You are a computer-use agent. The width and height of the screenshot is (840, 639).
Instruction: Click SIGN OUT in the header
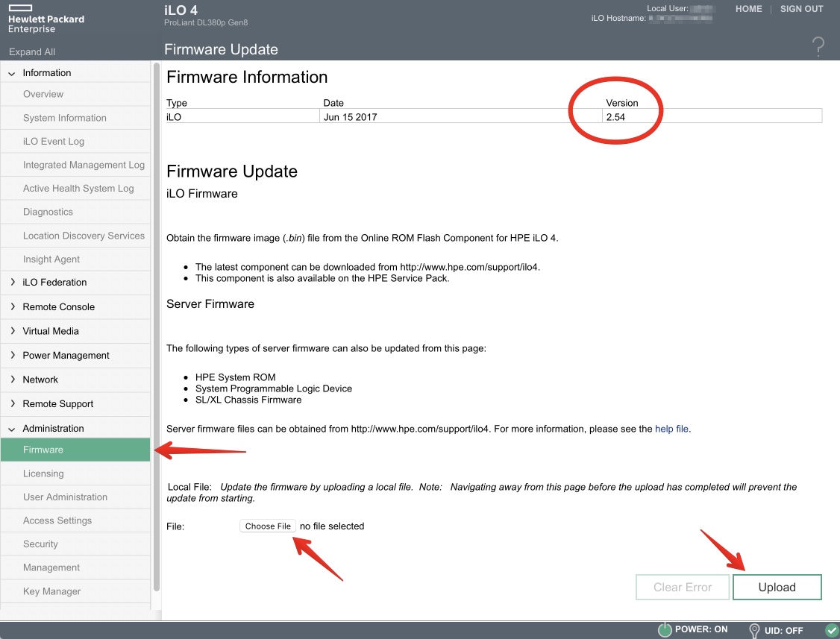tap(801, 9)
